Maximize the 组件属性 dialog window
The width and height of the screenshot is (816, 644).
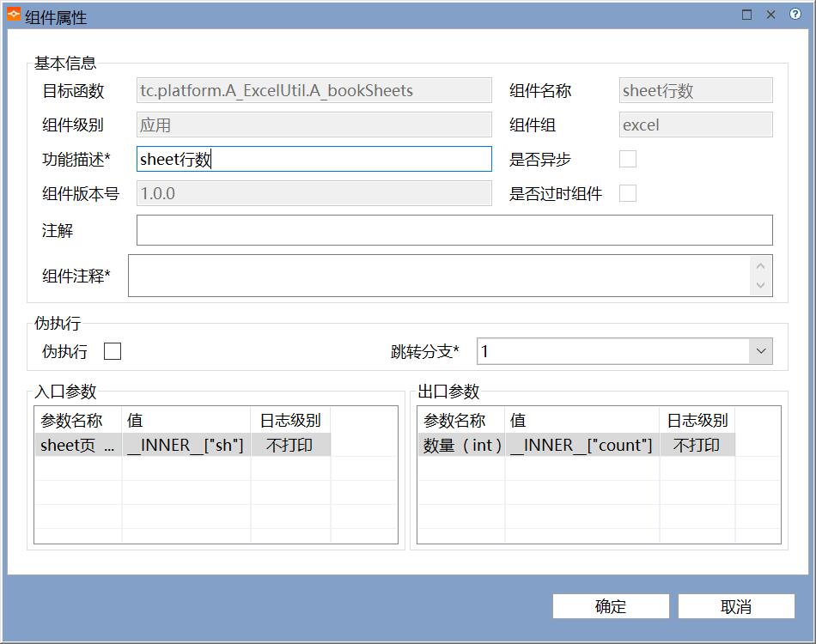pos(746,15)
